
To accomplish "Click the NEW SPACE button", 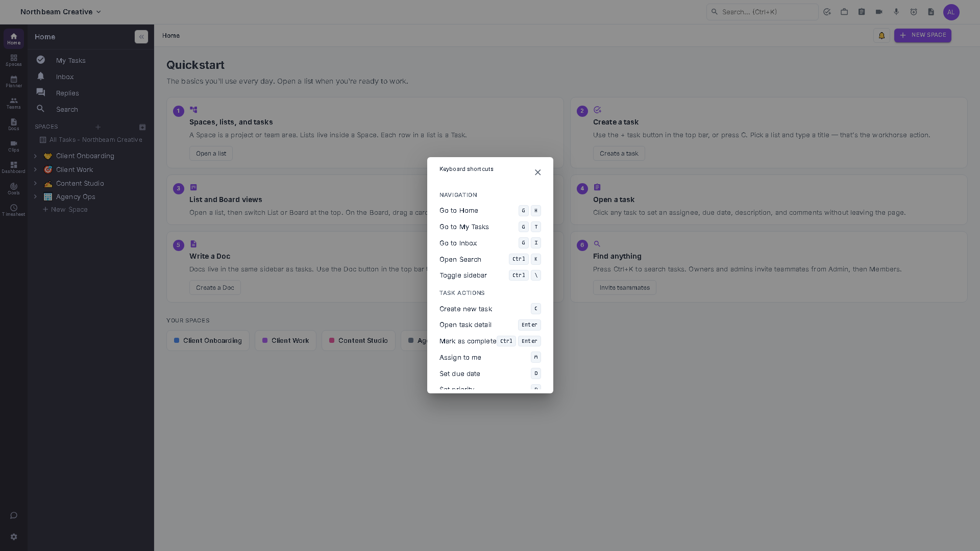I will [922, 35].
